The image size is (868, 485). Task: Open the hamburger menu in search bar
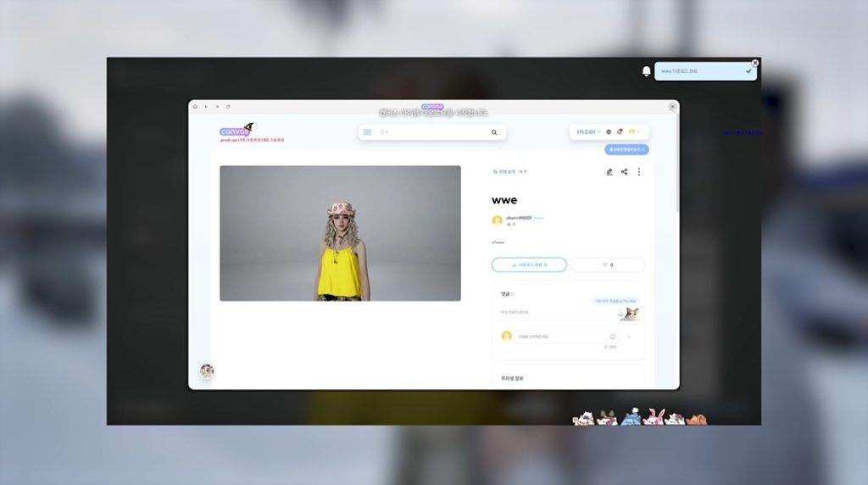367,132
